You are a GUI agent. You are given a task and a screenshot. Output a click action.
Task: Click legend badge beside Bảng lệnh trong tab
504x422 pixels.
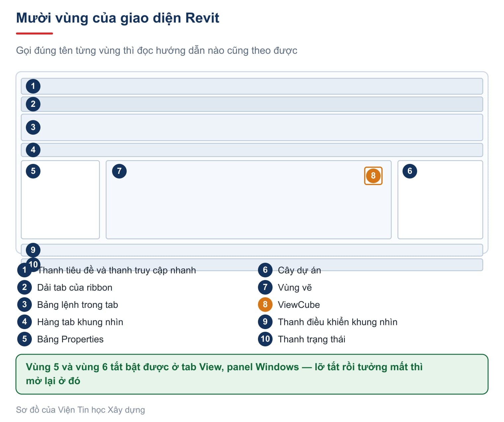[24, 305]
